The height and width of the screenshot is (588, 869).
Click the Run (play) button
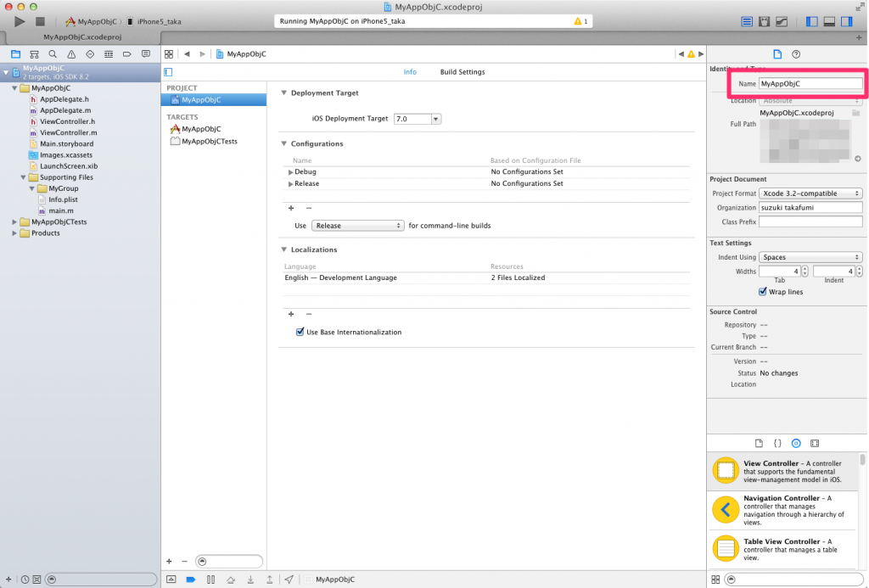[20, 21]
